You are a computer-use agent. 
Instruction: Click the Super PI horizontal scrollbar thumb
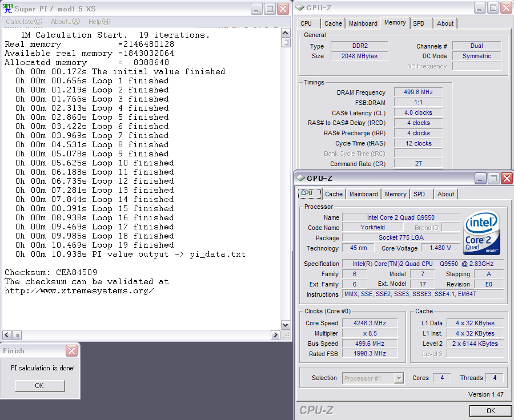(x=17, y=335)
